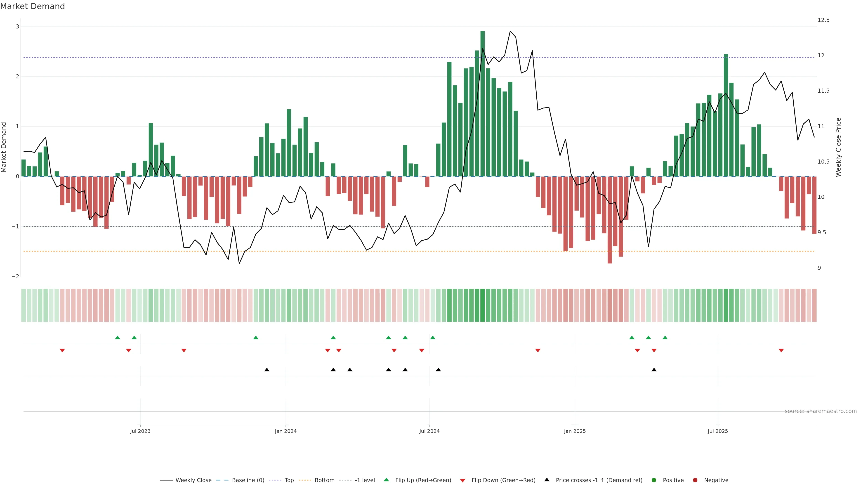Click green Flip Up legend triangle icon
The width and height of the screenshot is (868, 488).
tap(387, 480)
